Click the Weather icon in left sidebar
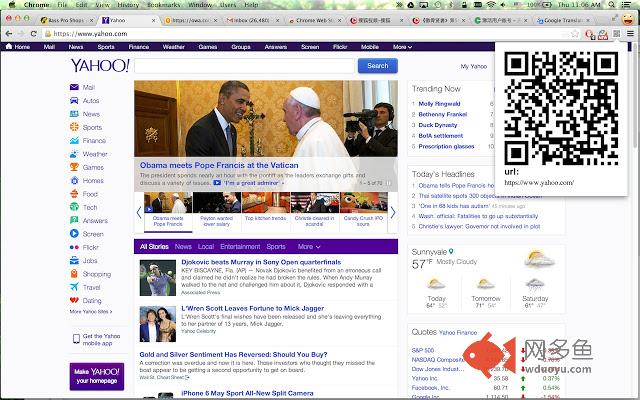Viewport: 640px width, 400px height. click(x=74, y=154)
